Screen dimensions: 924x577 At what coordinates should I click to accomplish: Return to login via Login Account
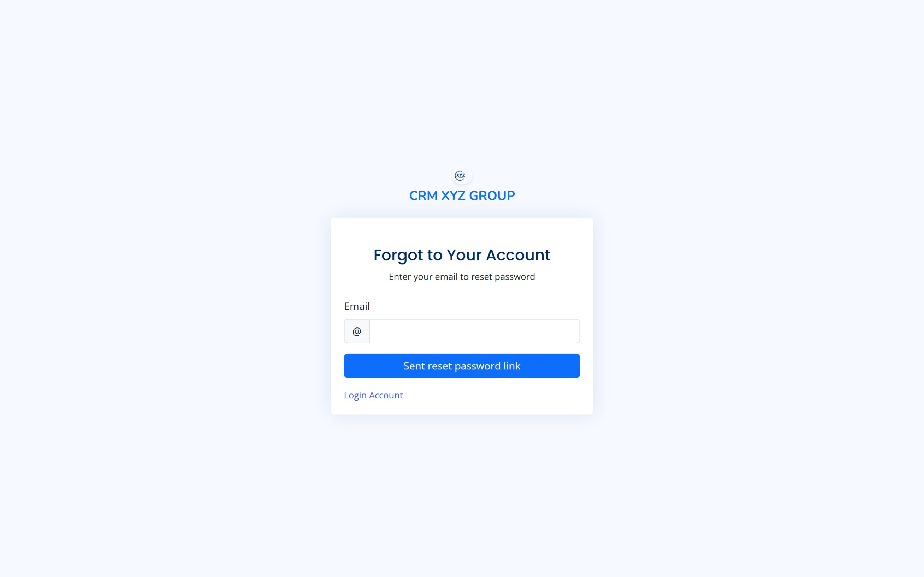373,395
